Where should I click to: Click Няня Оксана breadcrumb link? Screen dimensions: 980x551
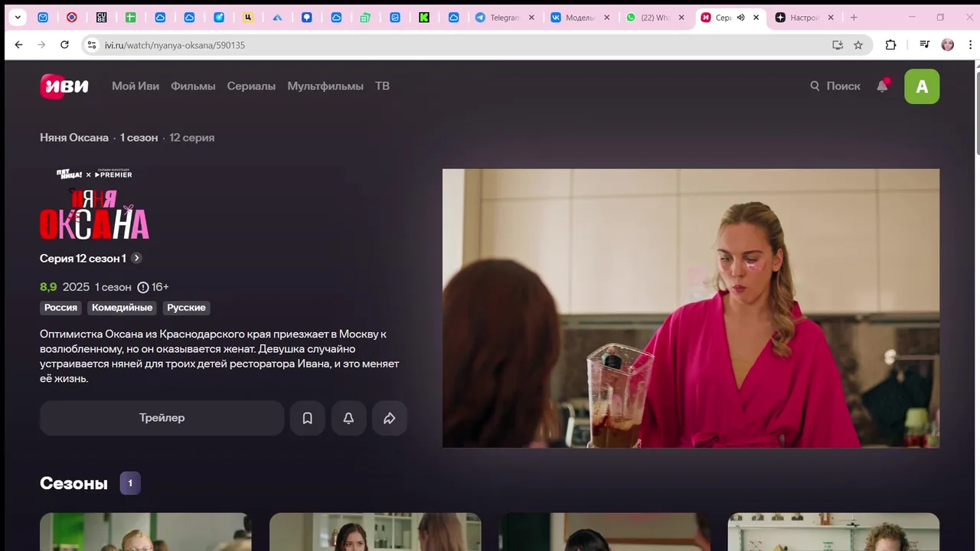74,138
